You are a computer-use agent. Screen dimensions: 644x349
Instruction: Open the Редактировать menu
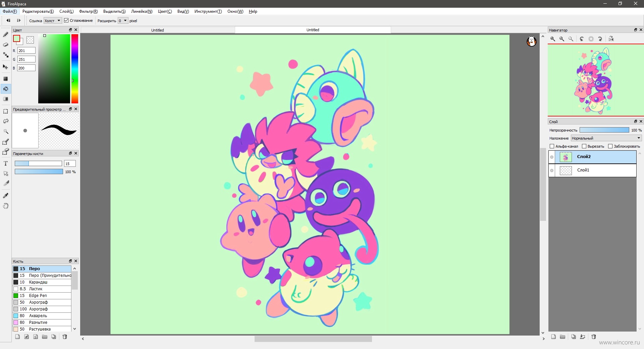pos(38,11)
